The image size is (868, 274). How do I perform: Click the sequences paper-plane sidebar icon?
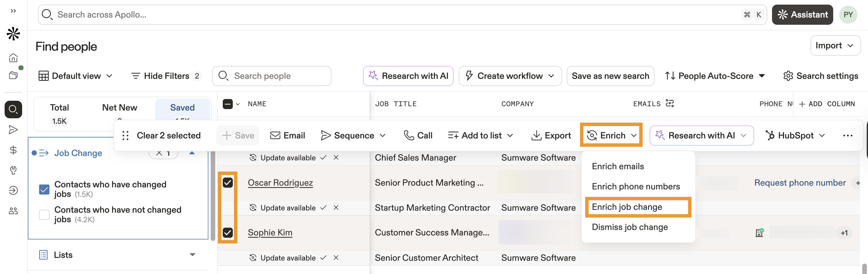tap(13, 130)
